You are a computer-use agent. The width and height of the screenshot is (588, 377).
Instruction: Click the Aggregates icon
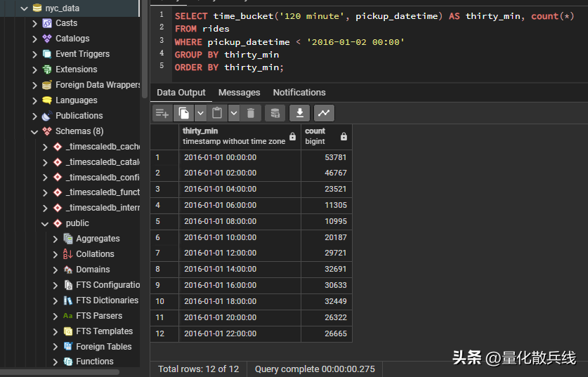[x=68, y=239]
